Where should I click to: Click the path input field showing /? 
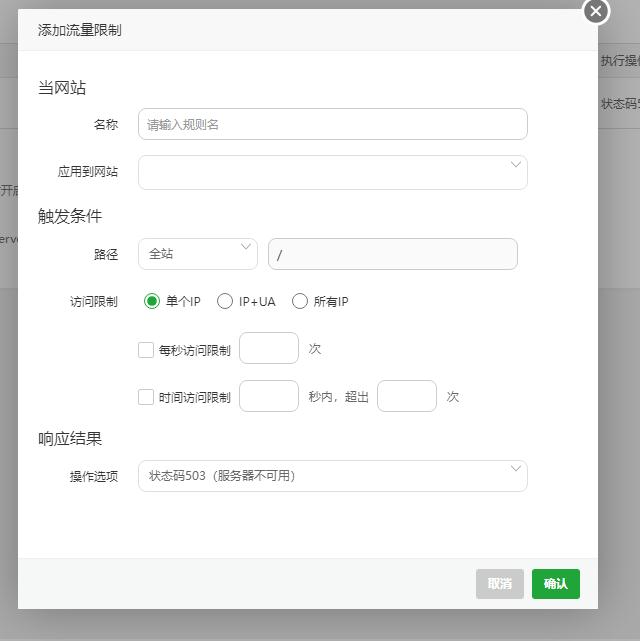[393, 254]
